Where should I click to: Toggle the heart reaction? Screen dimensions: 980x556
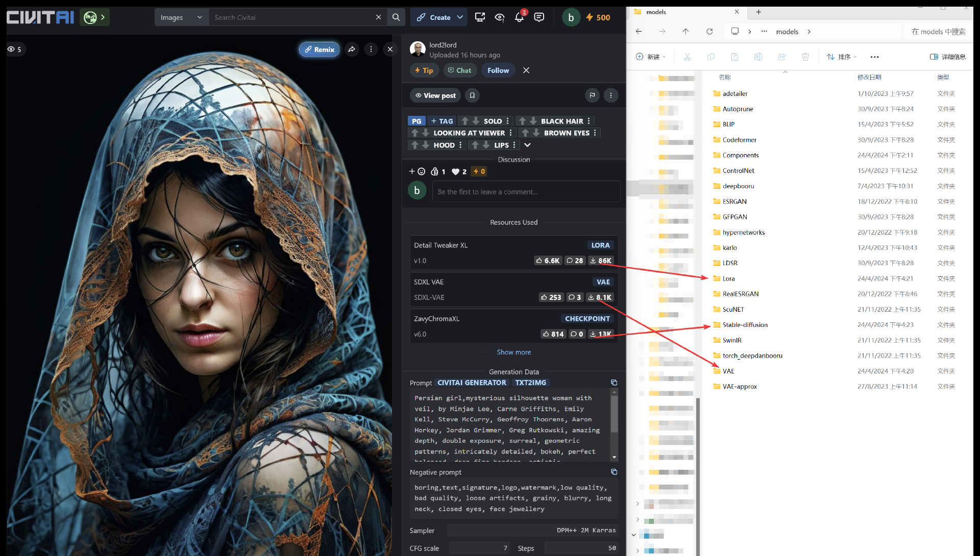(x=459, y=171)
